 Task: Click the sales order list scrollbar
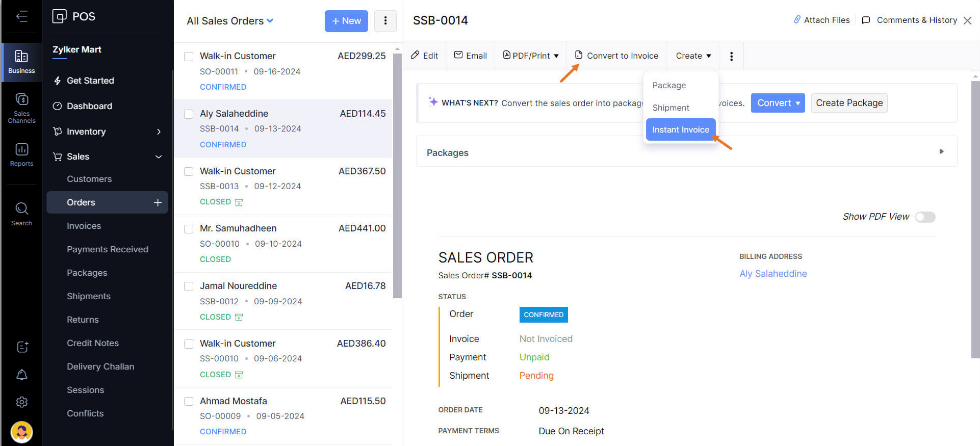pos(397,173)
